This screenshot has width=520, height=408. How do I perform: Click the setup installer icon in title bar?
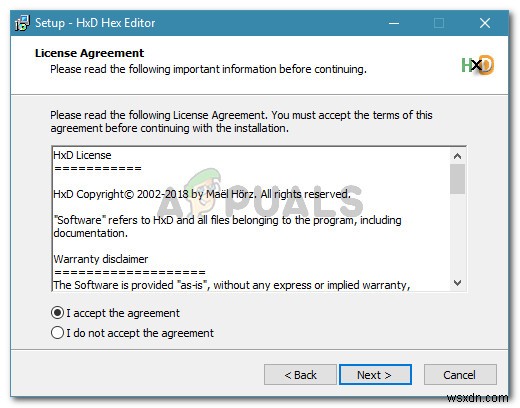click(x=22, y=23)
